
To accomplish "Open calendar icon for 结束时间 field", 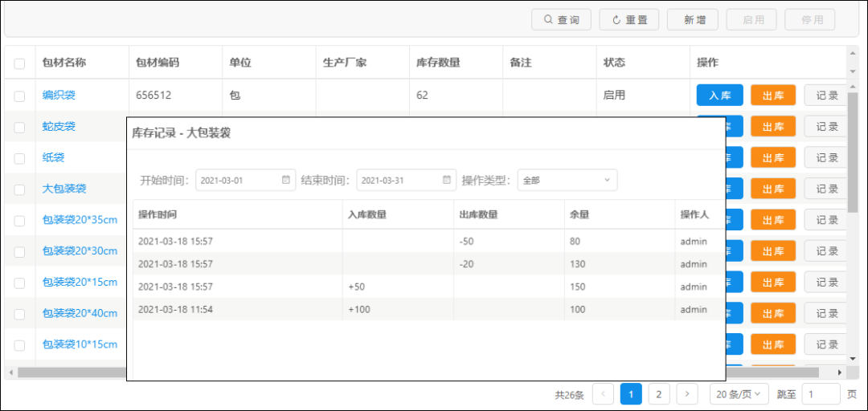I will [x=447, y=180].
